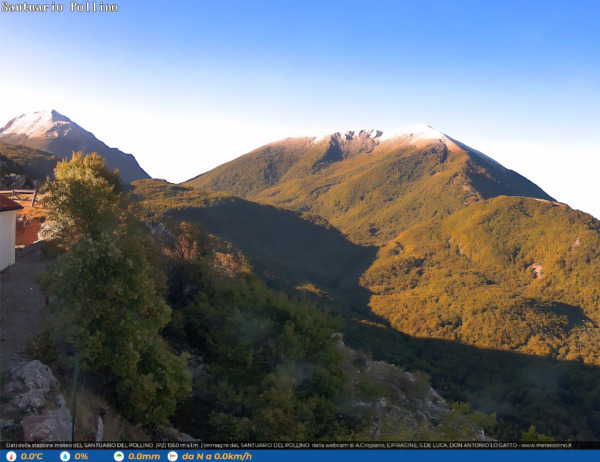Click the white building with red roof

click(7, 232)
